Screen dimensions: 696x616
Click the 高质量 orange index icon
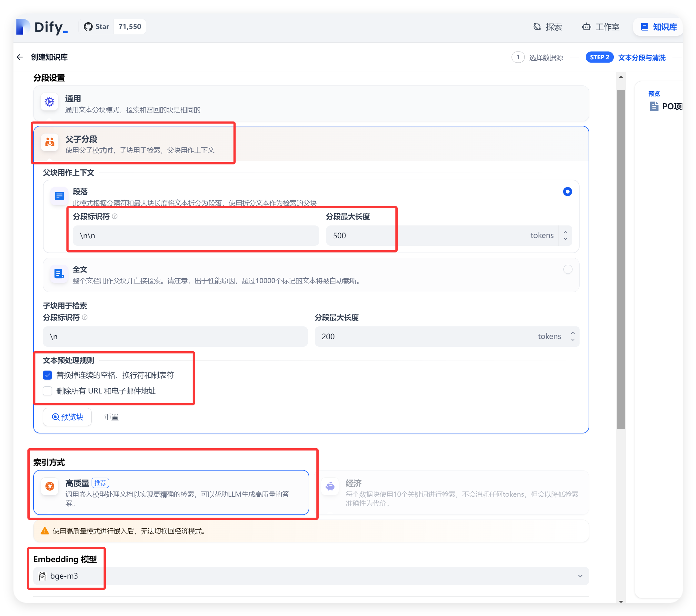tap(50, 486)
